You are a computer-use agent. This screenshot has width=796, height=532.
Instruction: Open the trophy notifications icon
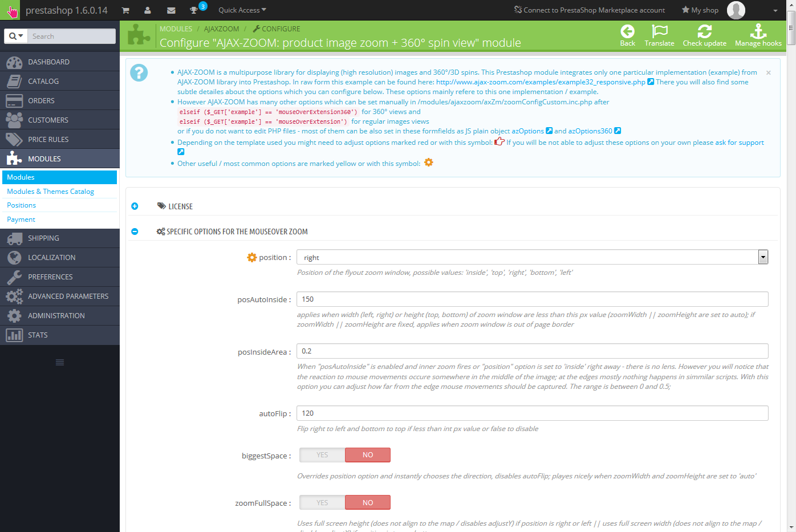[x=194, y=10]
